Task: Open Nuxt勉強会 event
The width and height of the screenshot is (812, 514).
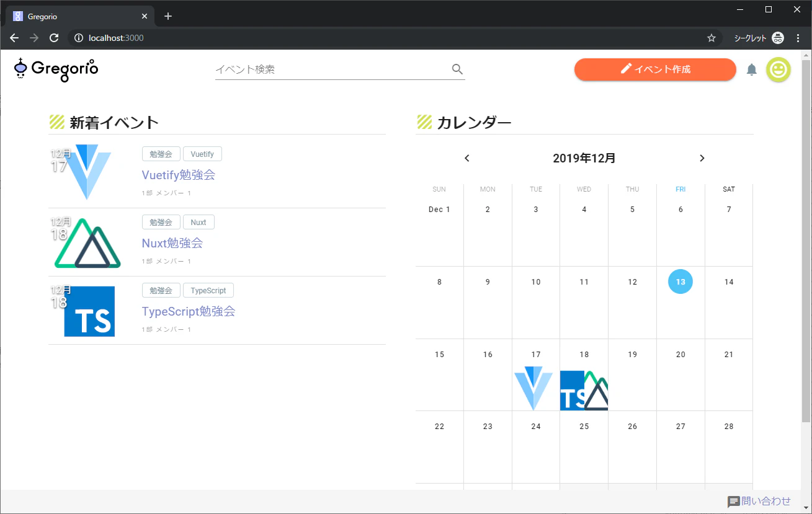Action: pos(172,243)
